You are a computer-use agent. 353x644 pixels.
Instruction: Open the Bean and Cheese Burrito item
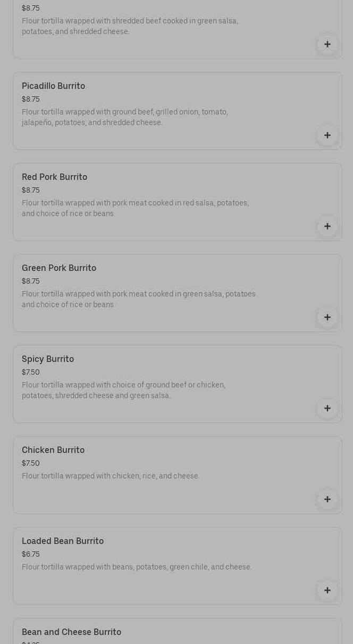(x=71, y=632)
